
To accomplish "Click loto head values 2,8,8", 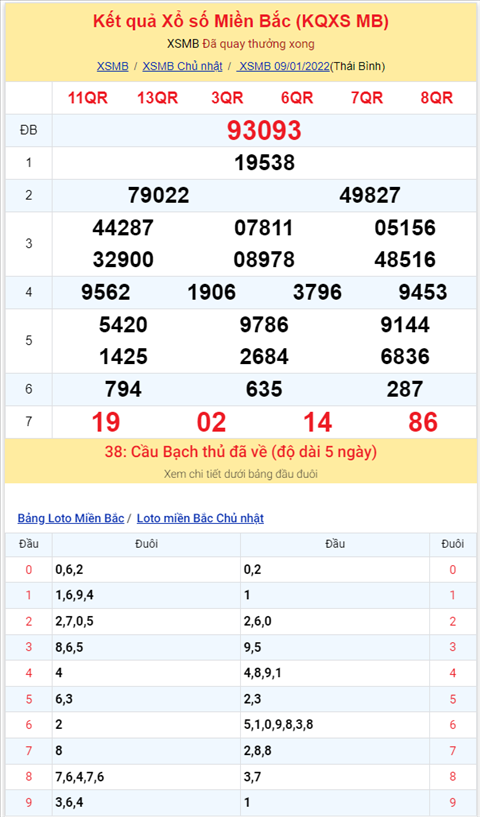I will pyautogui.click(x=257, y=751).
